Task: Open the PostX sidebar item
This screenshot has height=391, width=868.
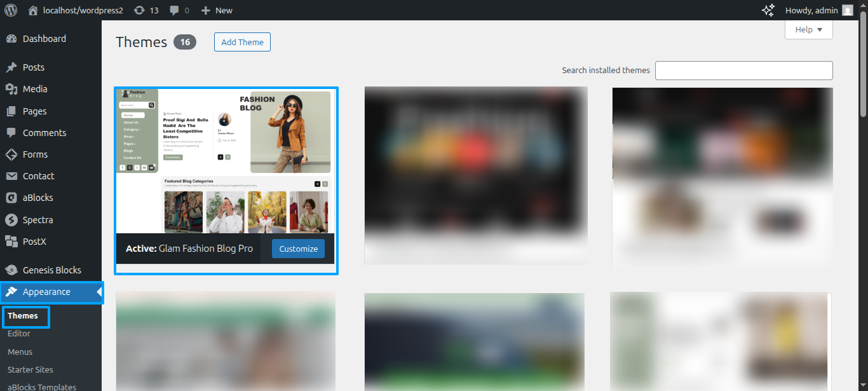Action: [34, 242]
